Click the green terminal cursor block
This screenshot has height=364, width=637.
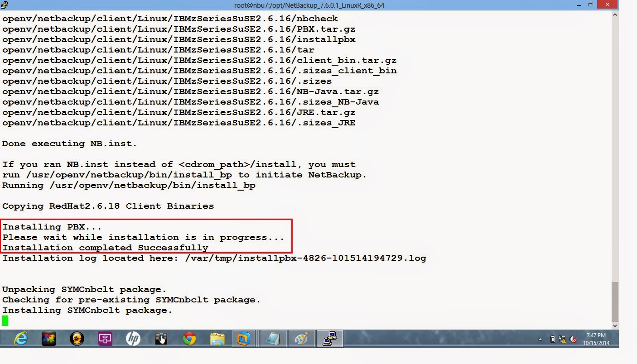click(5, 321)
